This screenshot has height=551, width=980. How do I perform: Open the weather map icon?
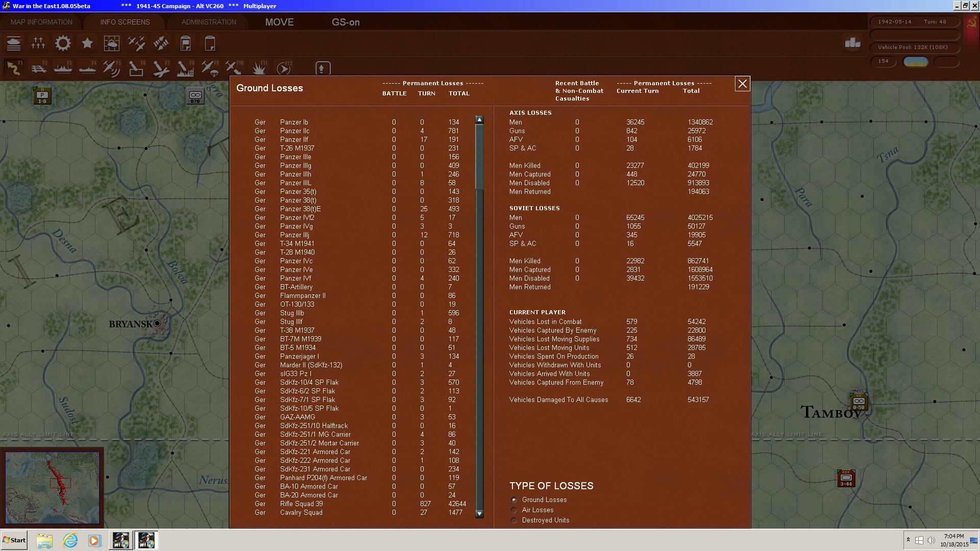point(111,43)
